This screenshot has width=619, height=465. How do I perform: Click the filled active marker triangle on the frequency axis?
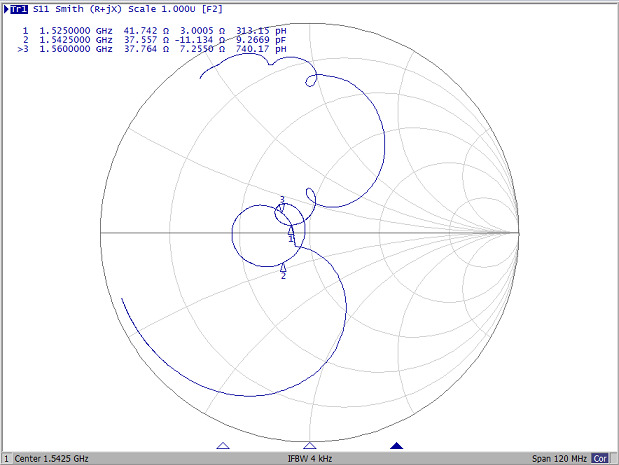click(397, 445)
